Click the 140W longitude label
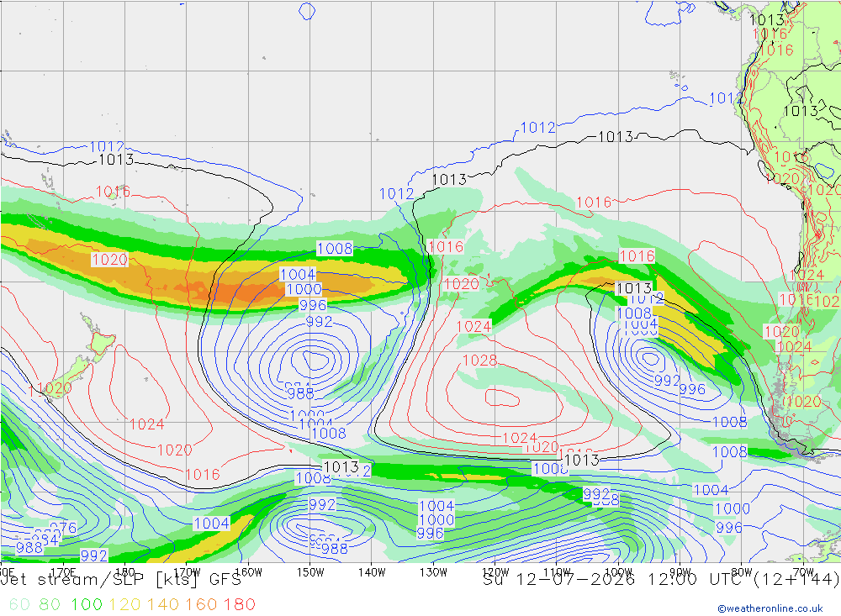841x616 pixels. tap(372, 572)
